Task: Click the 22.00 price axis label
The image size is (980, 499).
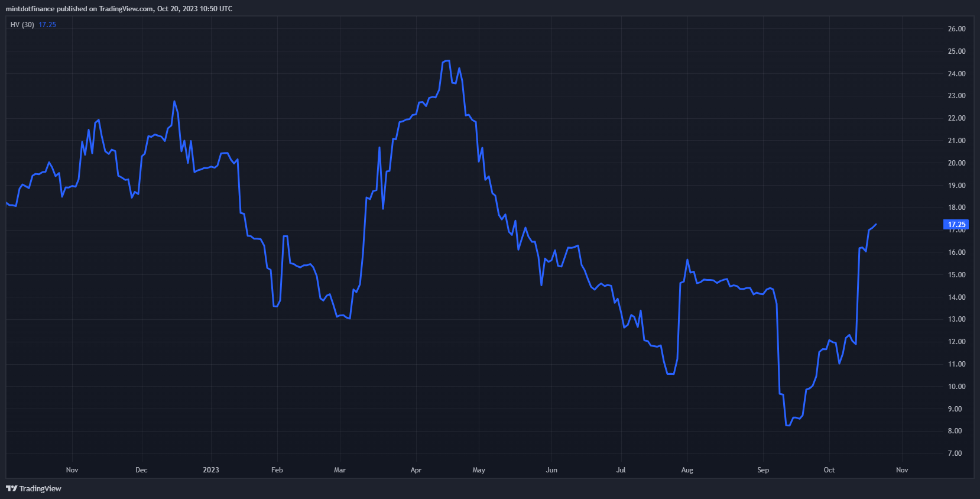Action: tap(956, 118)
